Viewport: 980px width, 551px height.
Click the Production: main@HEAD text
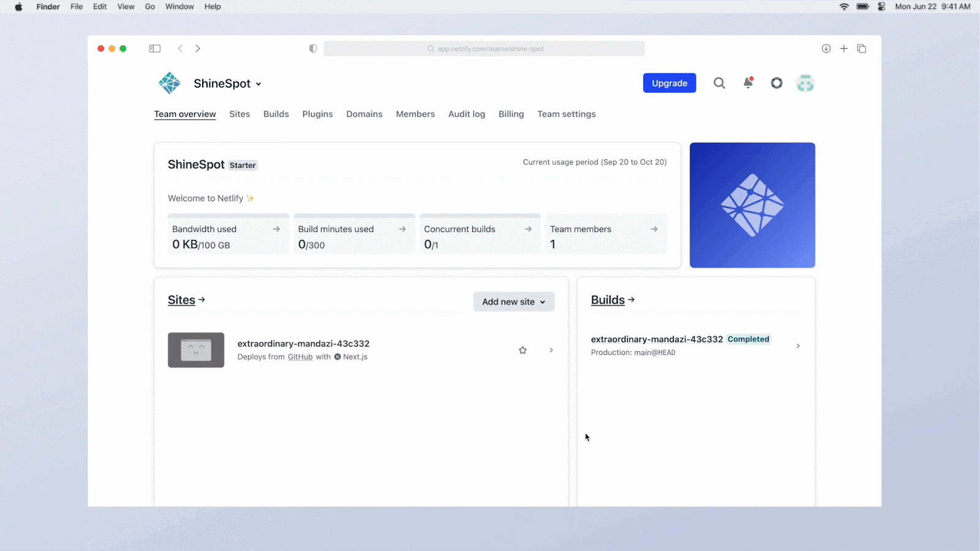pyautogui.click(x=633, y=353)
